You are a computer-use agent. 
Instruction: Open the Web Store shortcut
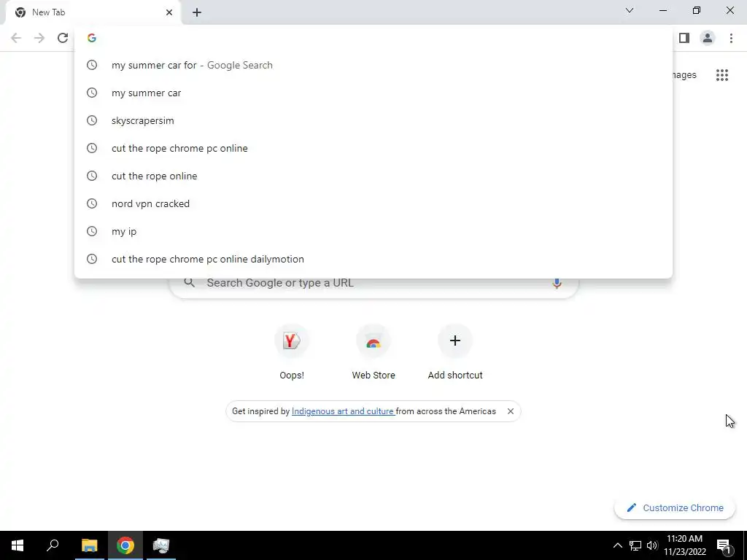point(373,352)
